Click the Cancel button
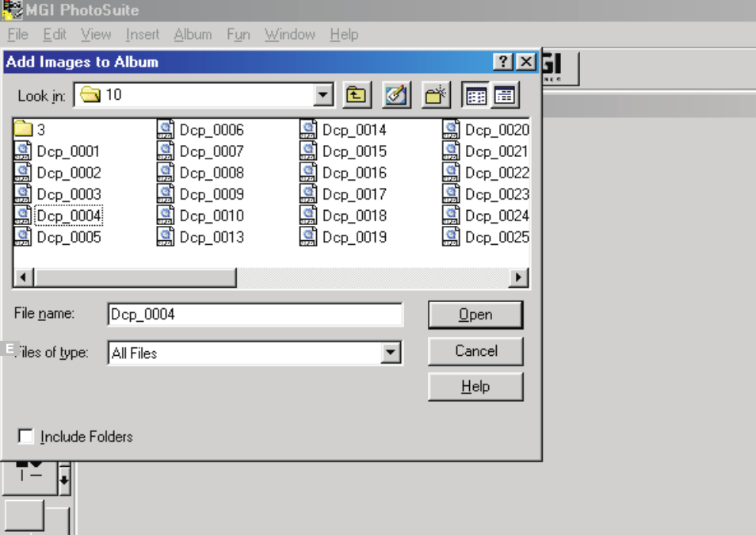 pyautogui.click(x=475, y=350)
